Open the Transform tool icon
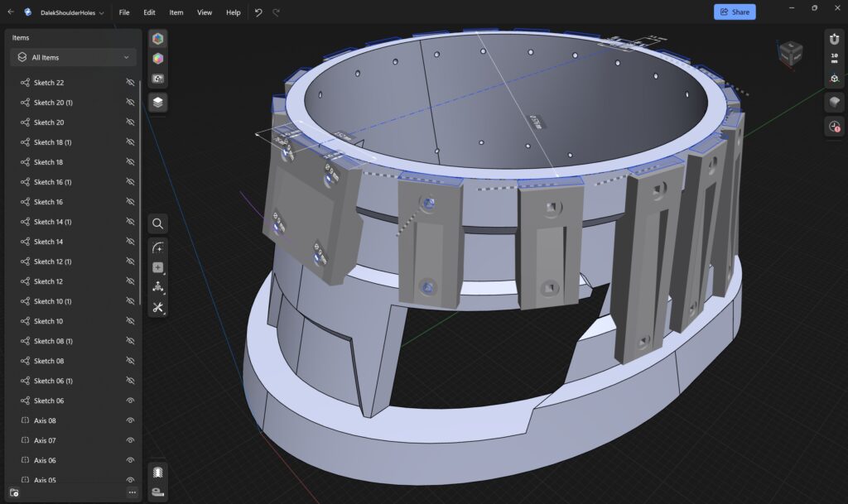Screen dimensions: 848x504 point(157,287)
